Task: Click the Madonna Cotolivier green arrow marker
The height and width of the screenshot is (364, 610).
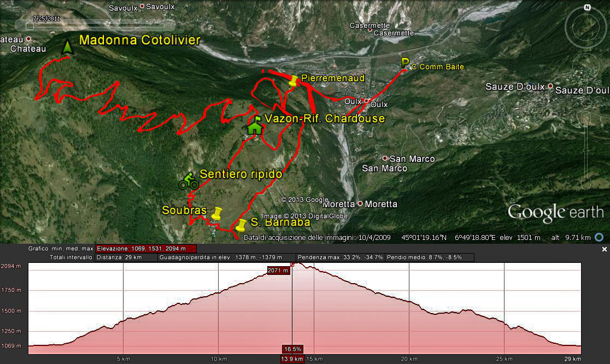Action: [68, 47]
